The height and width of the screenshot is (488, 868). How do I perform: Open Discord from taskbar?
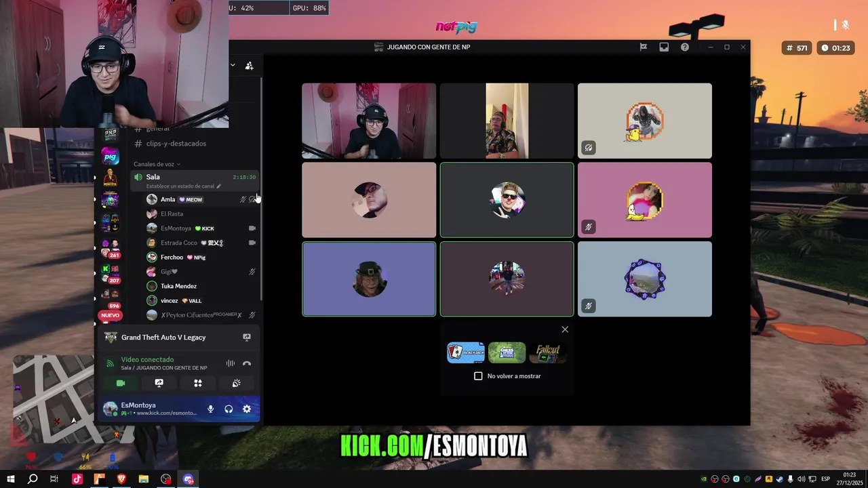(x=189, y=479)
